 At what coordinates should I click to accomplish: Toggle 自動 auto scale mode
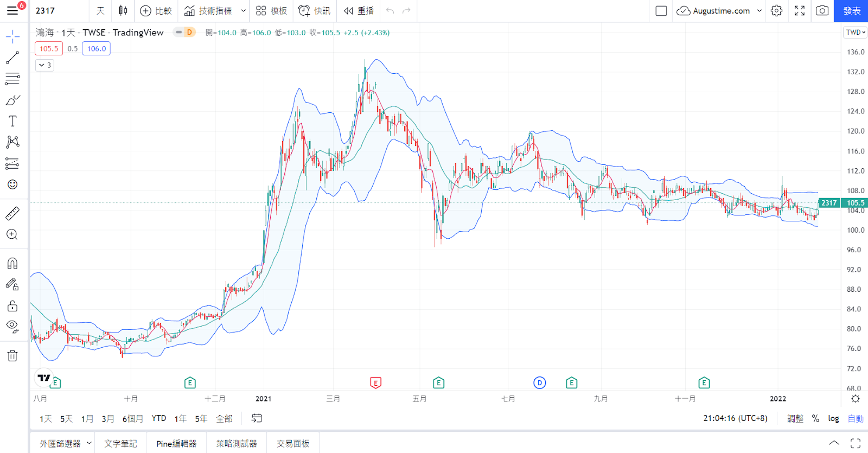856,419
